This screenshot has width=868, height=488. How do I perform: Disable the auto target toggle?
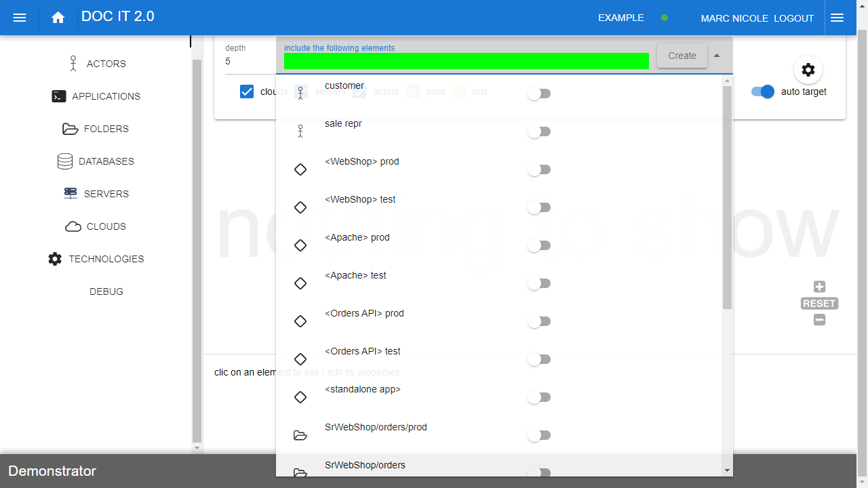coord(762,91)
